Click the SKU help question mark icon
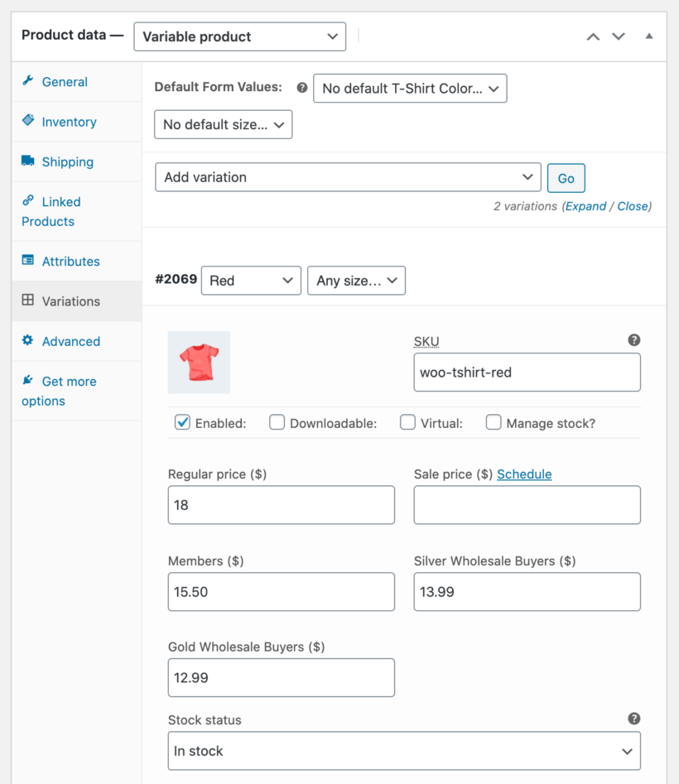The height and width of the screenshot is (784, 679). click(633, 339)
